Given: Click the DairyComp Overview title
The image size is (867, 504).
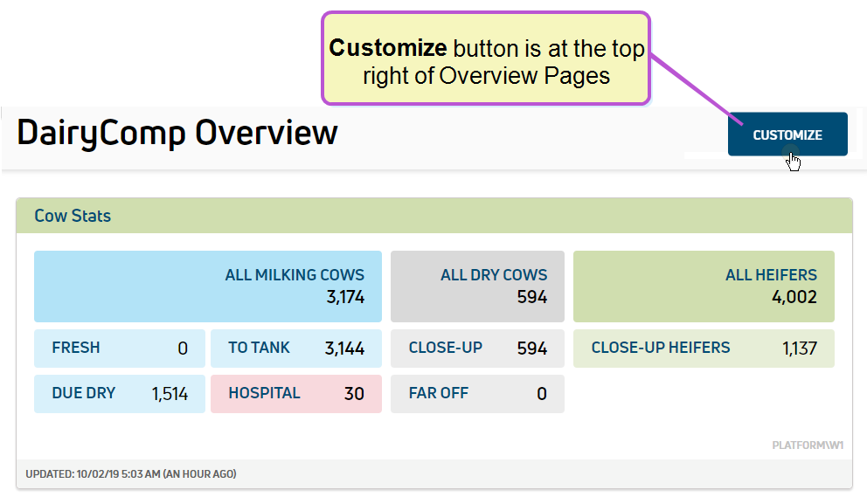Looking at the screenshot, I should coord(177,133).
